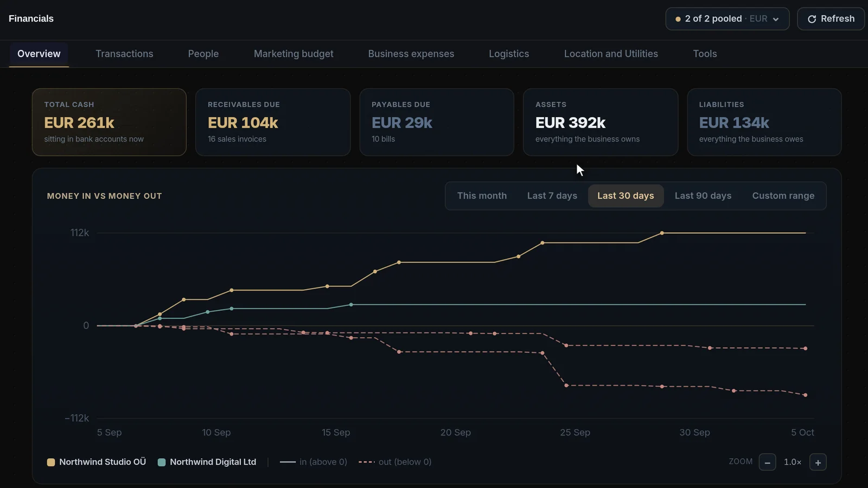Click the chevron in the pooled accounts selector
The height and width of the screenshot is (488, 868).
pyautogui.click(x=776, y=20)
